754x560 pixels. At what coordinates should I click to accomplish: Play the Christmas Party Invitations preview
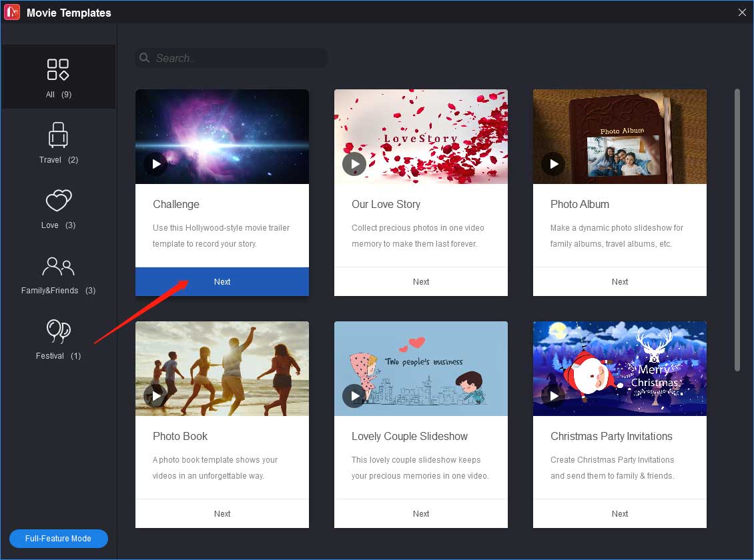tap(553, 396)
